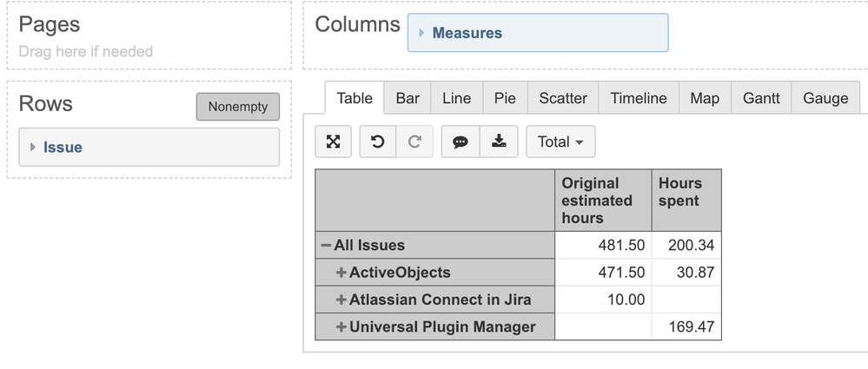Click the 169.47 cell value
Screen dimensions: 868x369
click(691, 326)
